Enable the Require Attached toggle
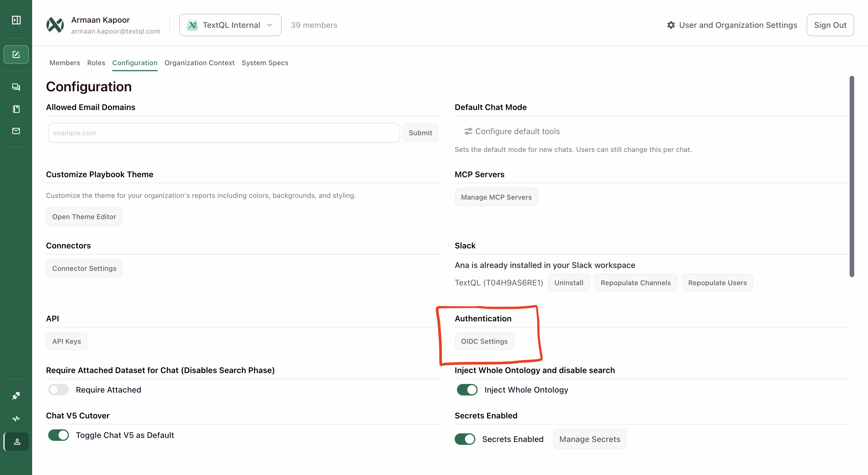The height and width of the screenshot is (475, 868). click(58, 390)
